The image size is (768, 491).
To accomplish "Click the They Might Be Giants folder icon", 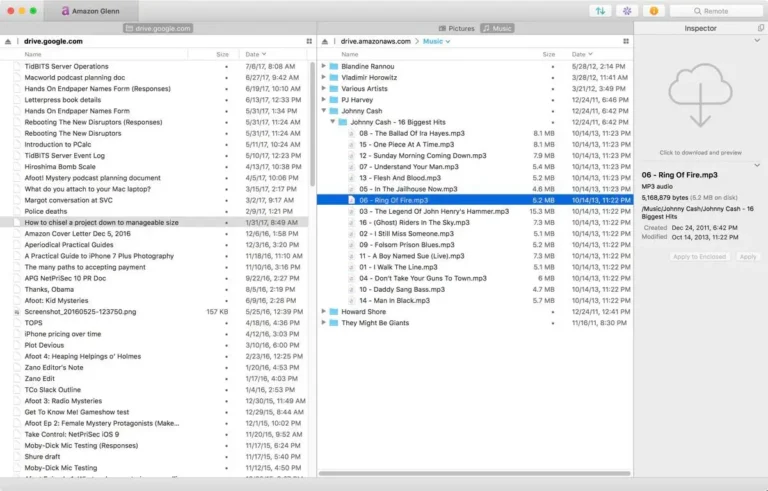I will pyautogui.click(x=334, y=323).
